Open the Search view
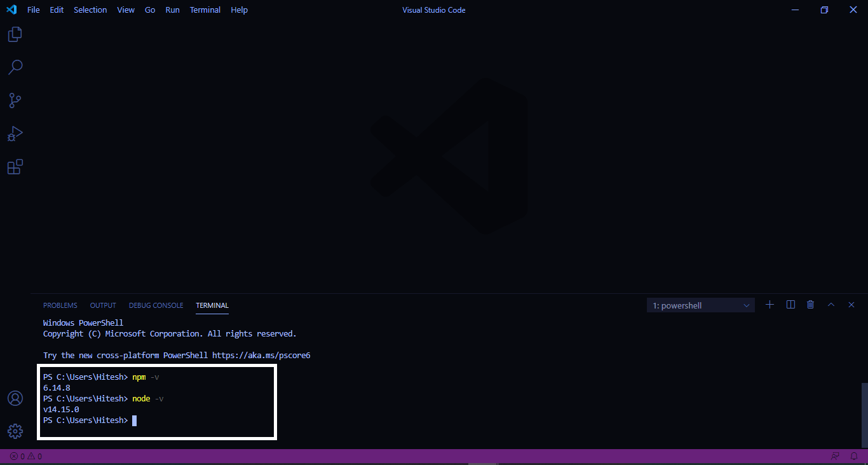The height and width of the screenshot is (465, 868). point(15,67)
